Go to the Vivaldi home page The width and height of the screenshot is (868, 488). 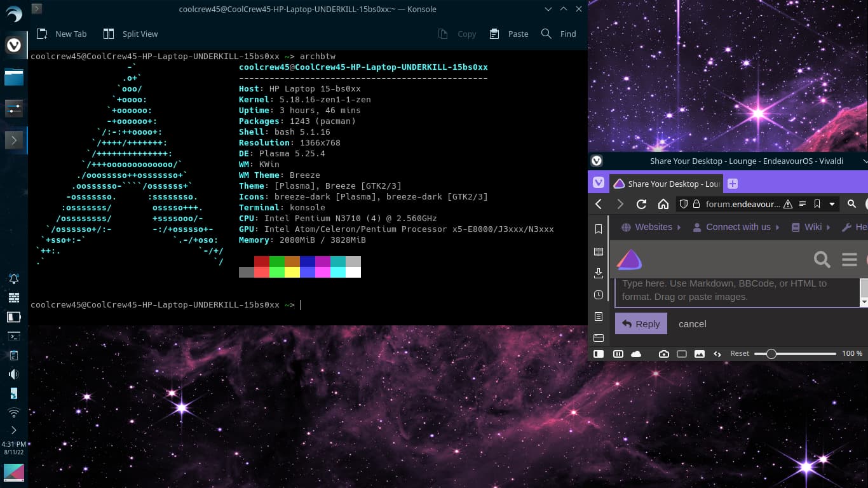coord(663,204)
